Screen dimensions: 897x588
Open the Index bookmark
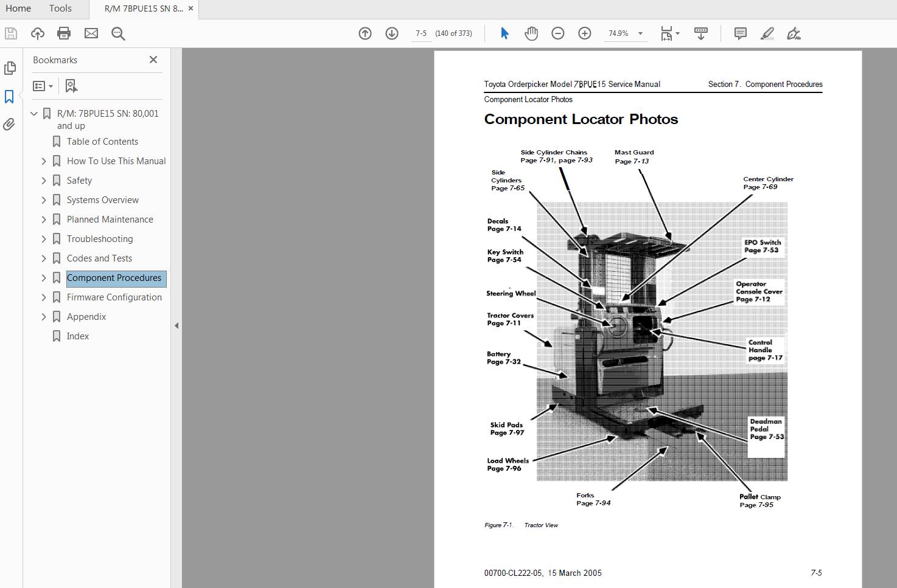[x=78, y=336]
